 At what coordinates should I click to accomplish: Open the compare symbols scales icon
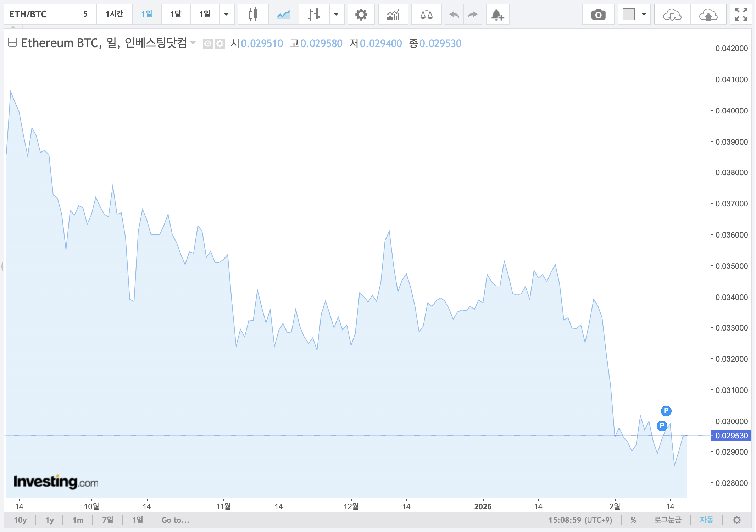[427, 14]
